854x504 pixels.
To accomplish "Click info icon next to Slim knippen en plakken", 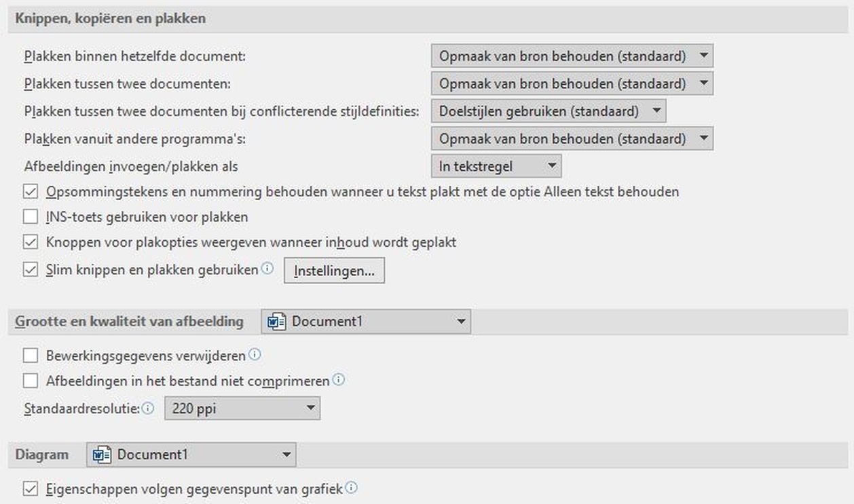I will click(x=267, y=269).
